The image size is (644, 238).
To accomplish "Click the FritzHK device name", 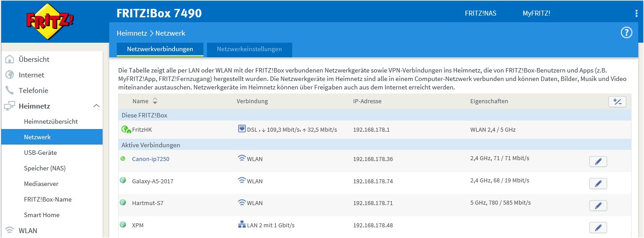I will tap(142, 130).
